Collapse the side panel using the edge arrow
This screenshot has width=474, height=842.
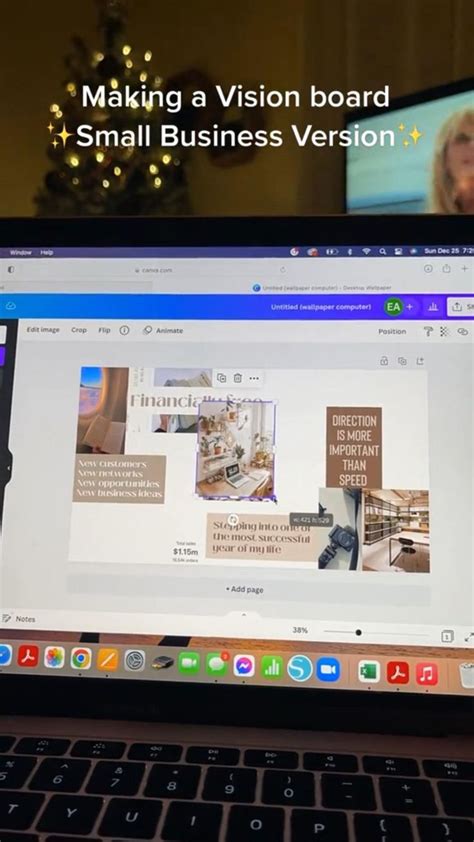8,468
